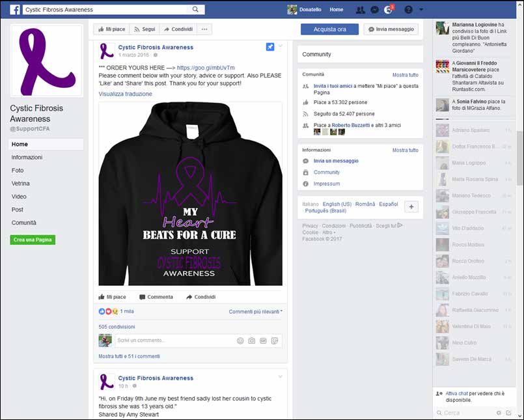Click the Scrivi un commento input field
The width and height of the screenshot is (524, 420).
(172, 341)
